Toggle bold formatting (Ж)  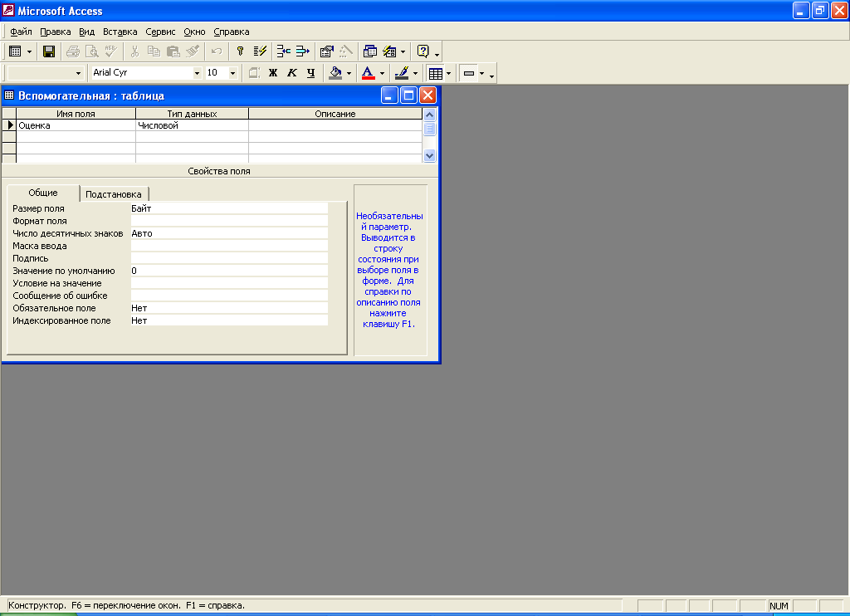[273, 73]
